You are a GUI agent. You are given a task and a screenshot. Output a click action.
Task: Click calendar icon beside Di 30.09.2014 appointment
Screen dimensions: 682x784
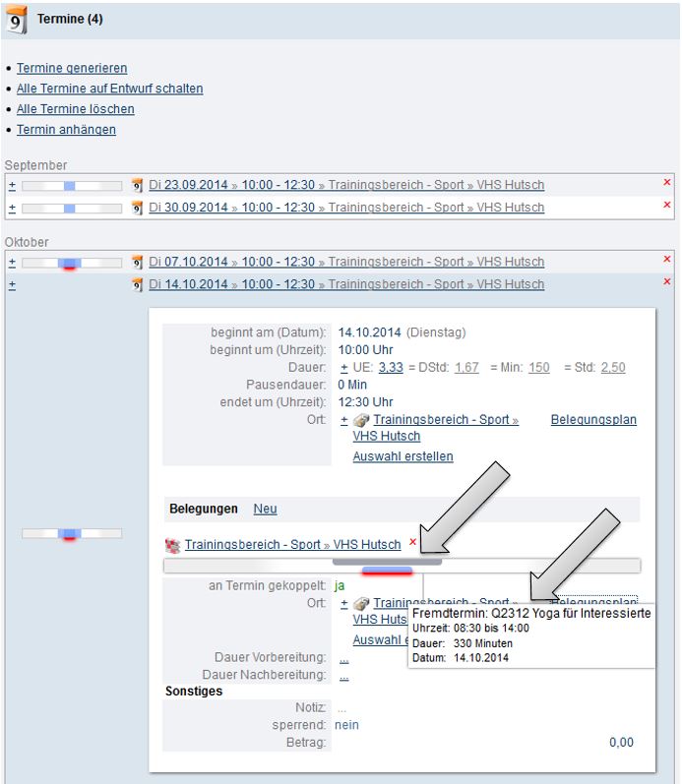(x=138, y=208)
